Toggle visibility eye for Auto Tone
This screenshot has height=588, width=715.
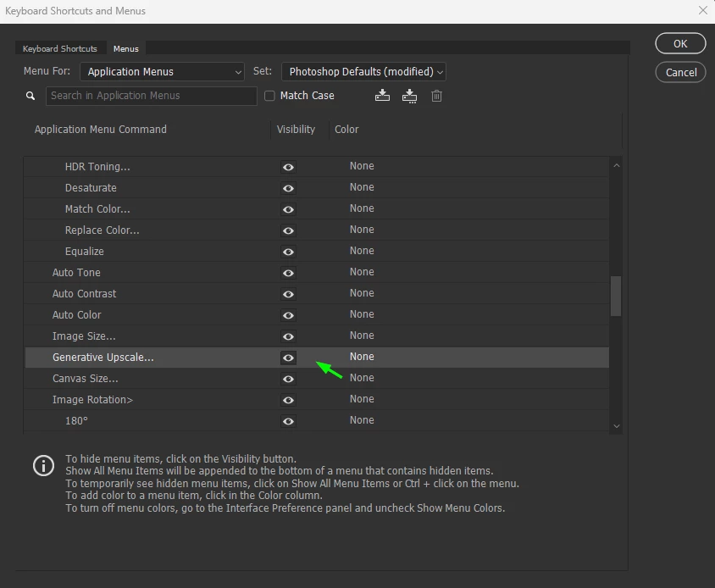(x=288, y=273)
